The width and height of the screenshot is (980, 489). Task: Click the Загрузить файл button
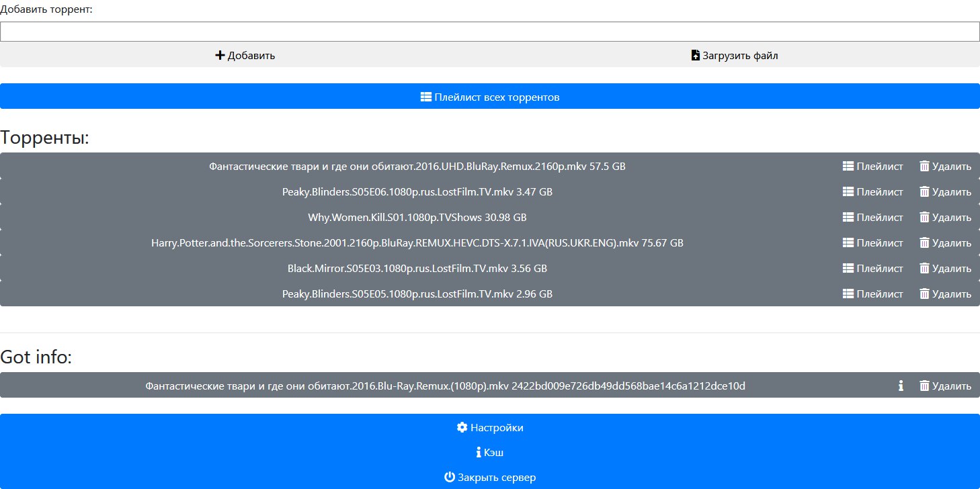point(735,55)
